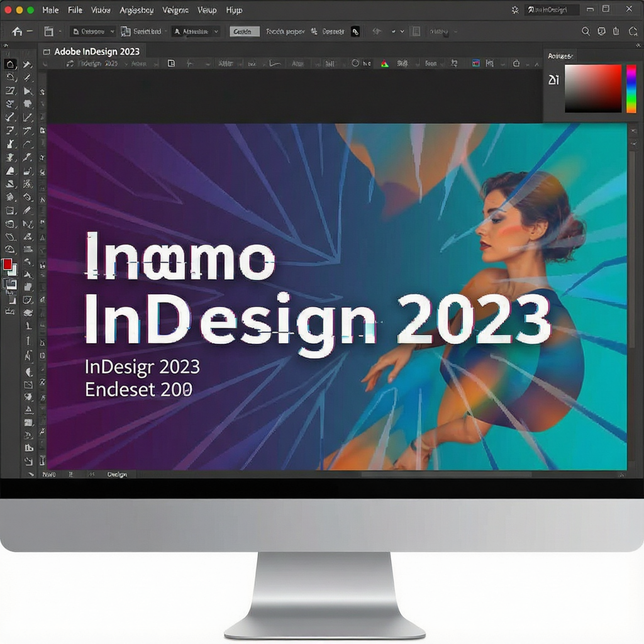Click the faded arrows icon right of the chain link

[377, 31]
